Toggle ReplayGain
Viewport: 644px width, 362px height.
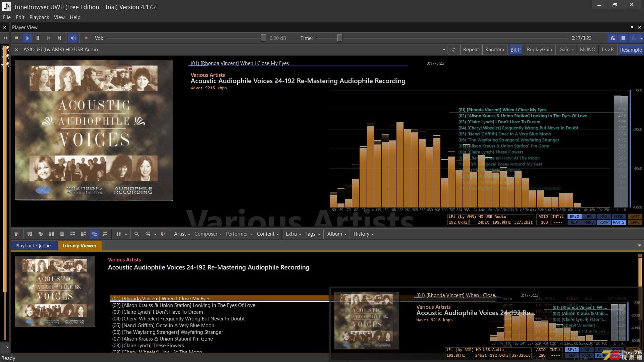(539, 50)
